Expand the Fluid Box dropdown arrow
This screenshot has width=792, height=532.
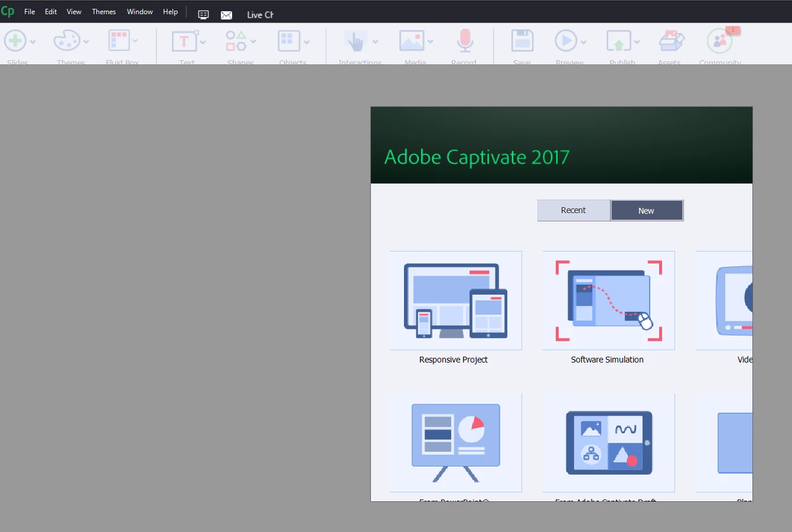(135, 41)
